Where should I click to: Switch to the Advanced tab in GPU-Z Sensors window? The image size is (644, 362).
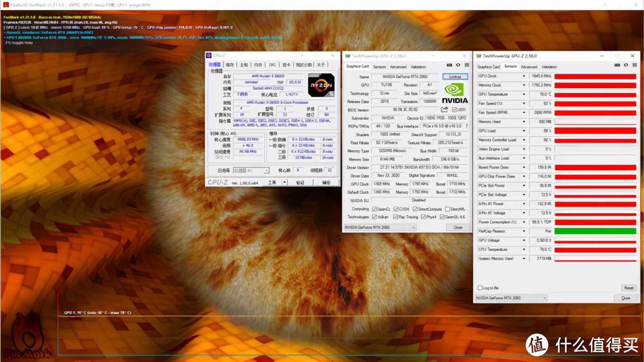tap(529, 67)
